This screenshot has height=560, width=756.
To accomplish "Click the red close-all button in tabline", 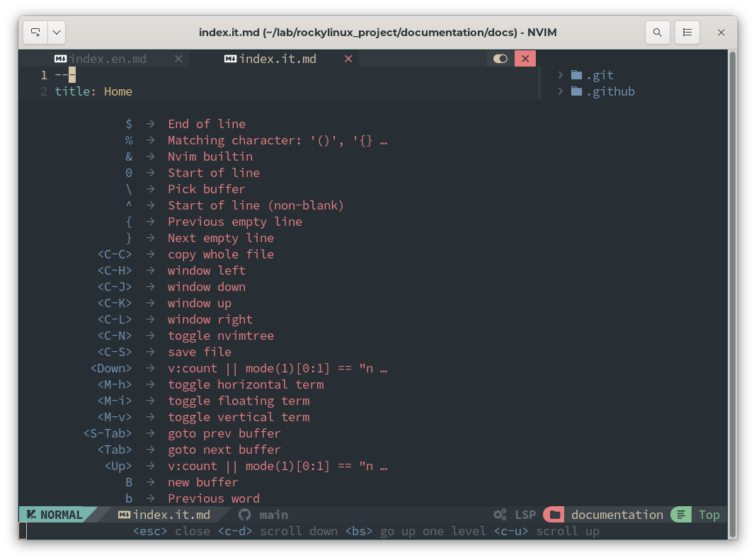I will tap(525, 59).
